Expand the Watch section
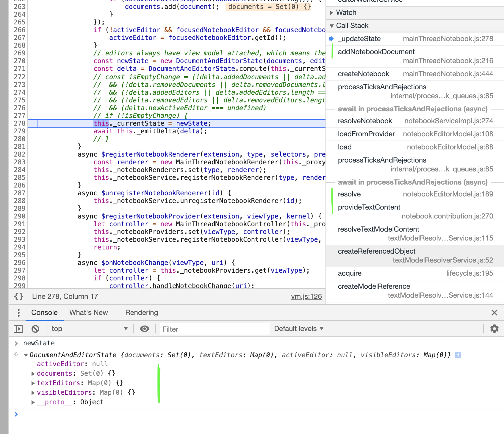504x434 pixels. click(332, 13)
